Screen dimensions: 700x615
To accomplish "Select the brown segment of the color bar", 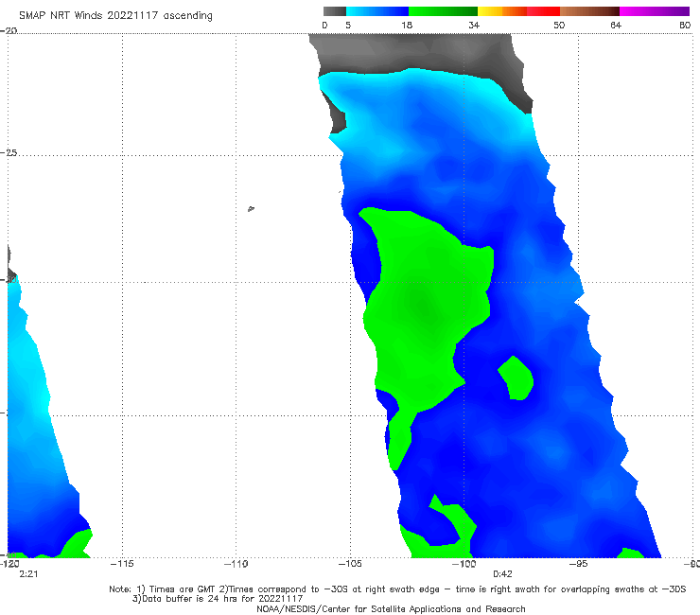I will 589,11.
